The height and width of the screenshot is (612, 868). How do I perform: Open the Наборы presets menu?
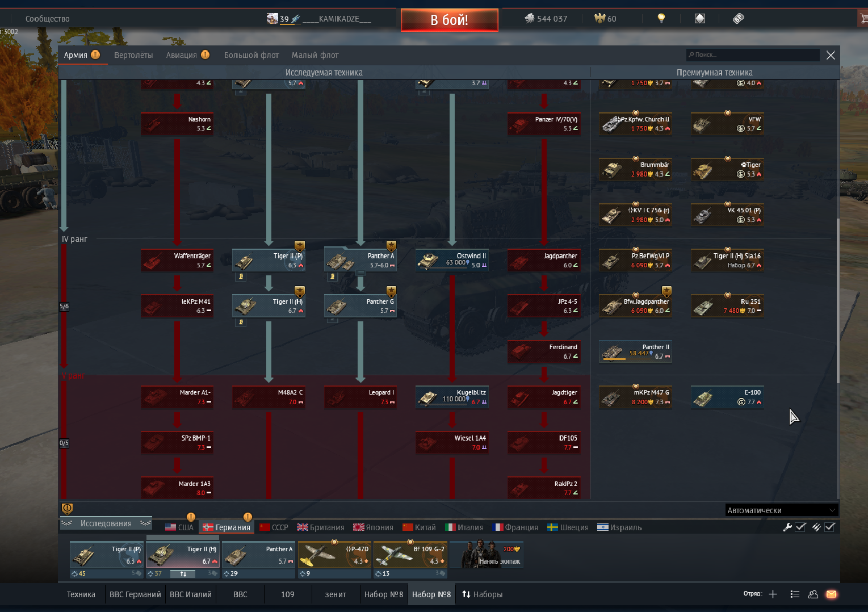(x=482, y=594)
